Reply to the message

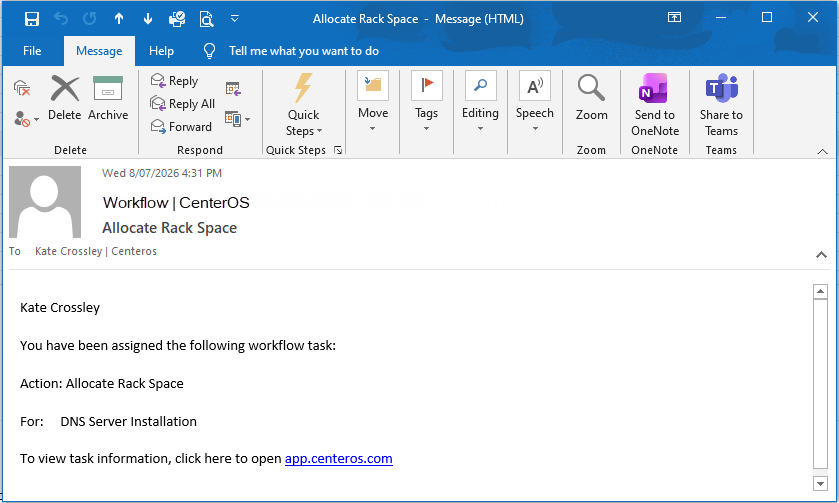click(x=174, y=81)
